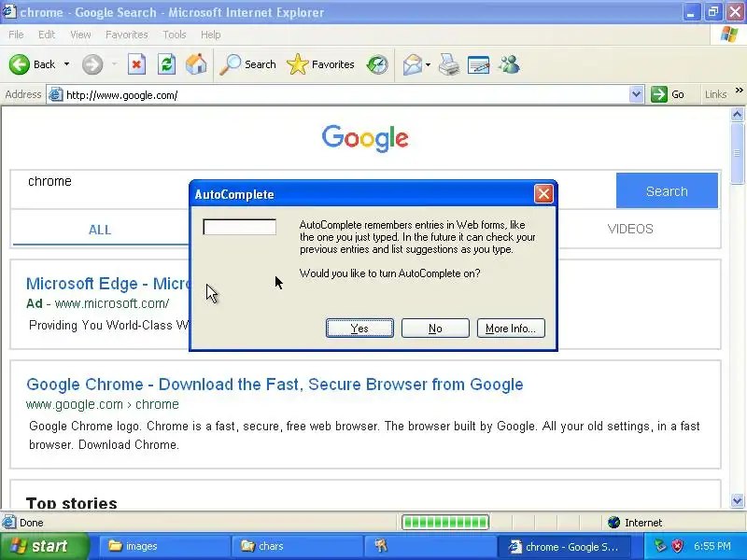Open the File menu
747x560 pixels.
pos(16,35)
